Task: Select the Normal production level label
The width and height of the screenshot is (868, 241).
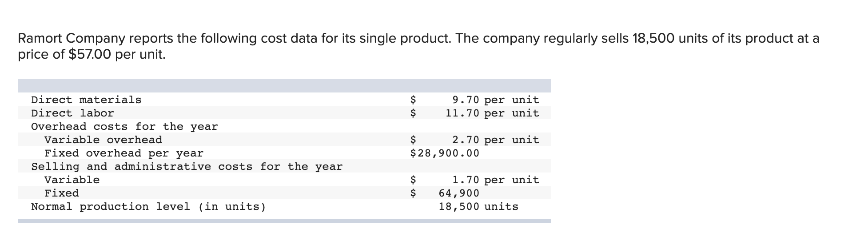Action: 148,206
